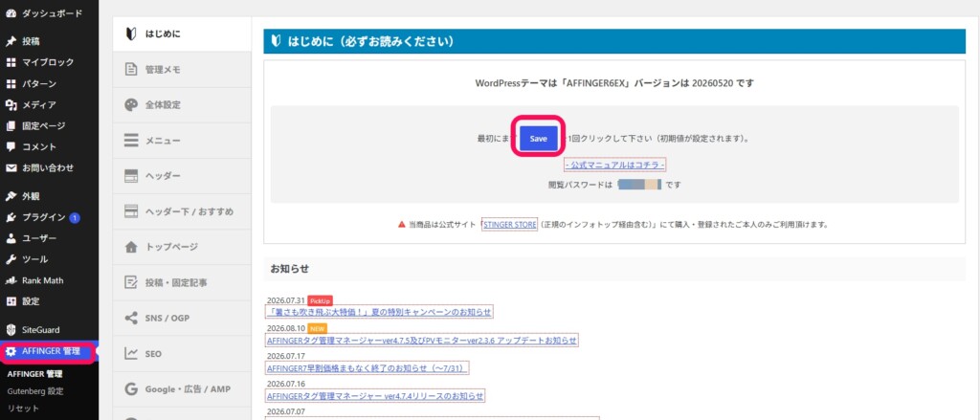Click the SiteGuard shield icon
Viewport: 980px width, 420px height.
(x=11, y=330)
